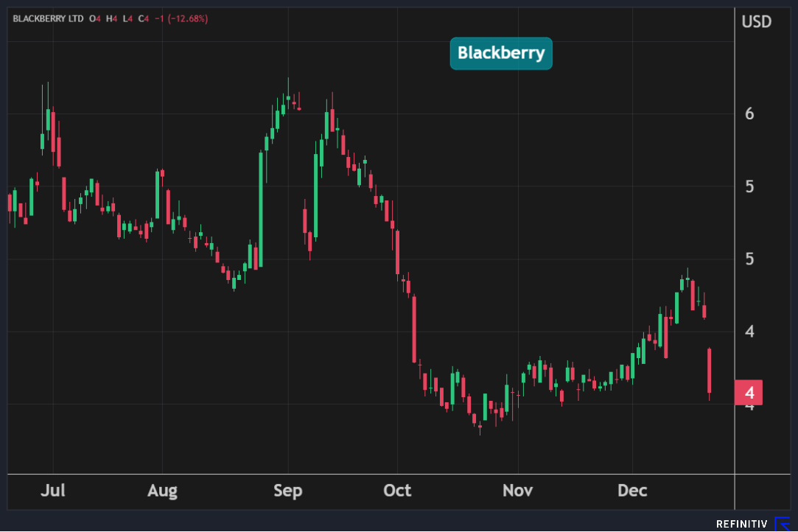Select the Jul label on time axis
The image size is (798, 532).
coord(52,491)
